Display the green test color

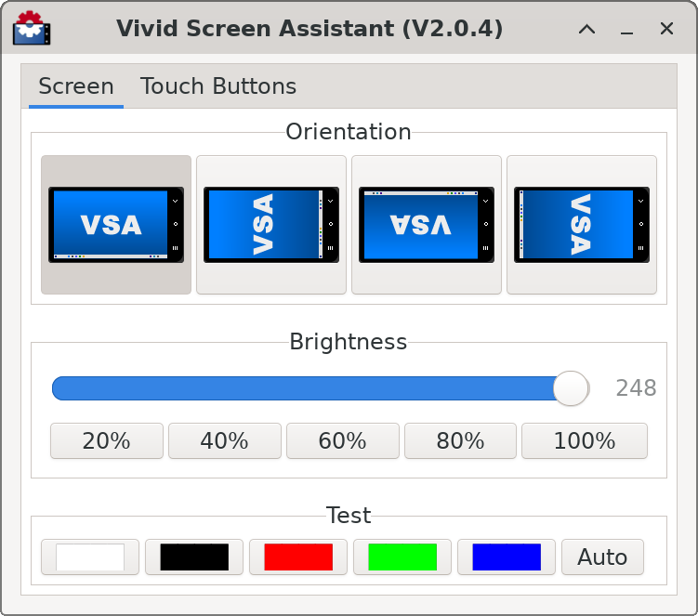coord(402,557)
